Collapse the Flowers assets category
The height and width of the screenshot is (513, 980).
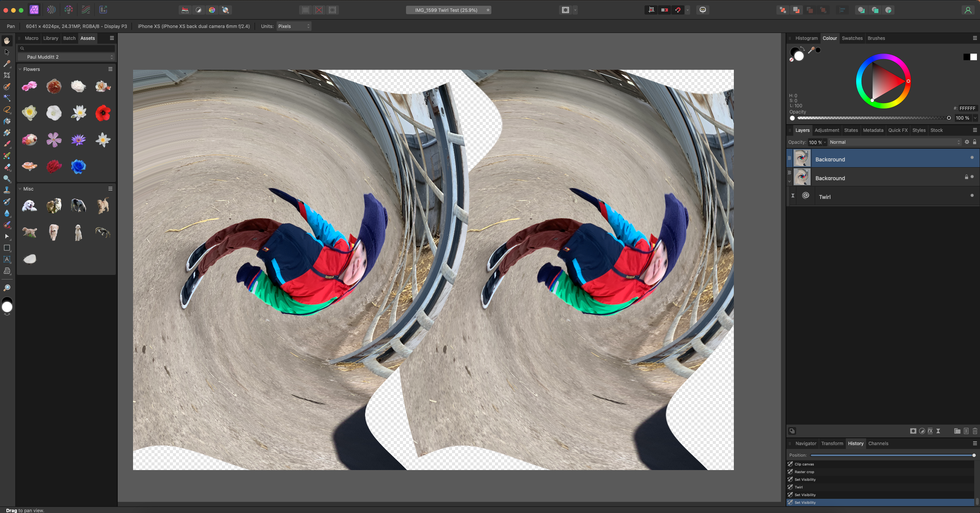(20, 69)
